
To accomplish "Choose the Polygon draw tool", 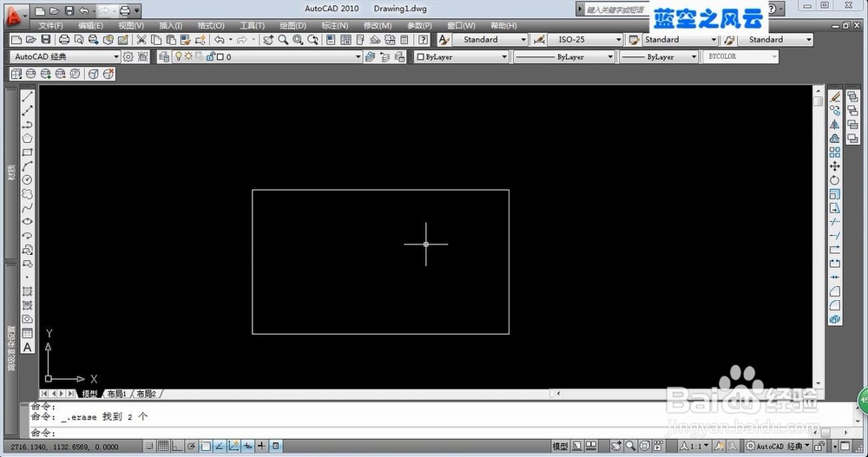I will tap(27, 139).
